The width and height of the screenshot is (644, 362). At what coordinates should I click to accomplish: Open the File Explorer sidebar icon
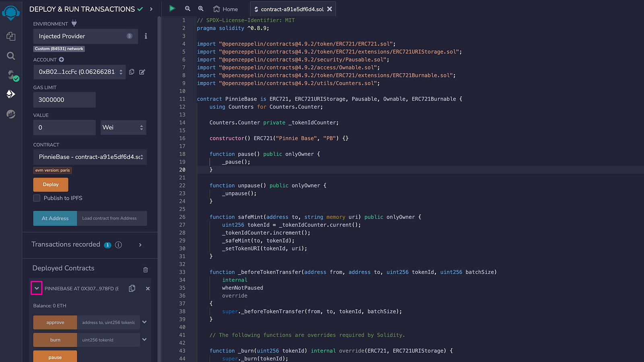11,36
